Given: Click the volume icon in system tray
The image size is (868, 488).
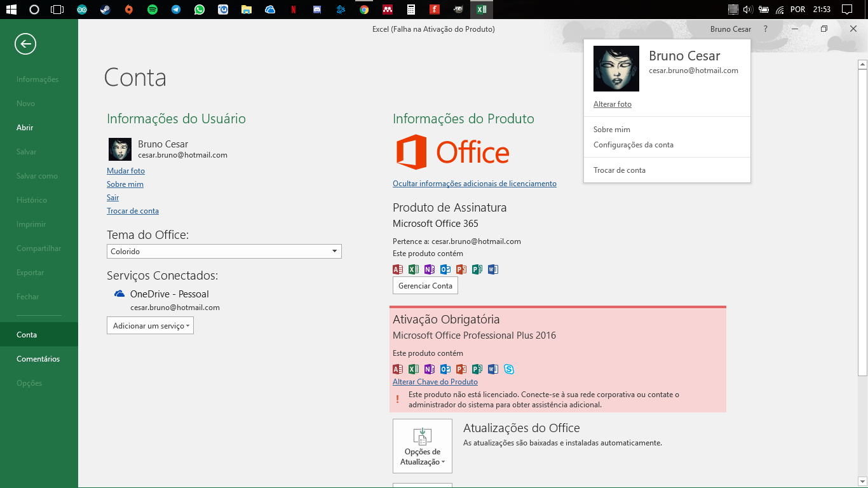Looking at the screenshot, I should 748,10.
